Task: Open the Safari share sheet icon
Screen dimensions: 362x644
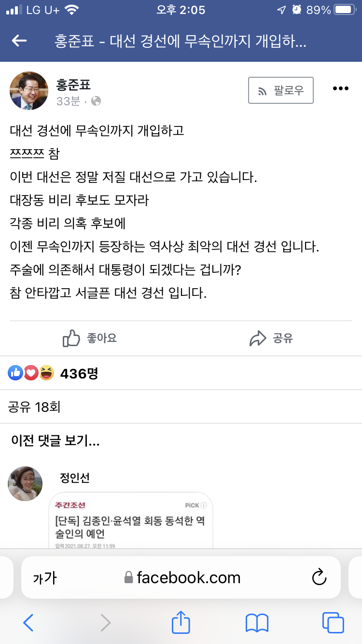Action: click(181, 623)
